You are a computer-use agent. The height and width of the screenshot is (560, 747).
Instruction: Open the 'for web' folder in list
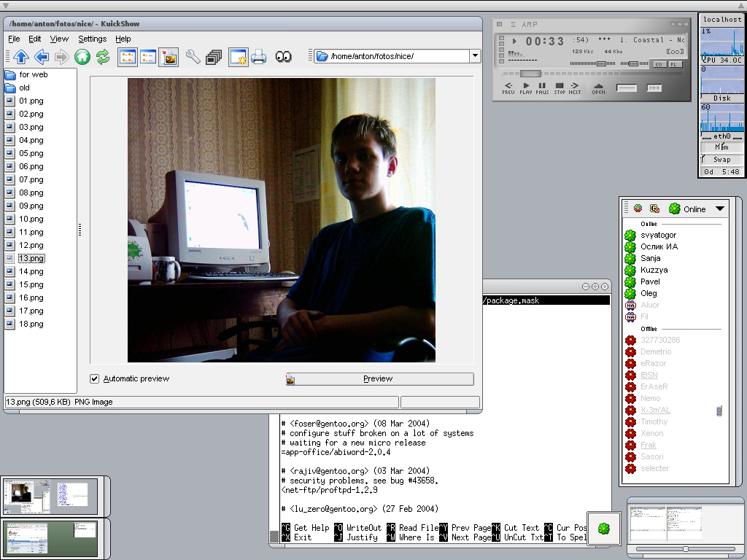(34, 74)
